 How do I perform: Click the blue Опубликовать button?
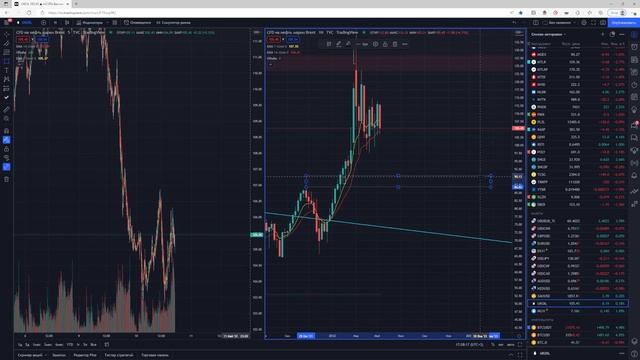tap(623, 23)
